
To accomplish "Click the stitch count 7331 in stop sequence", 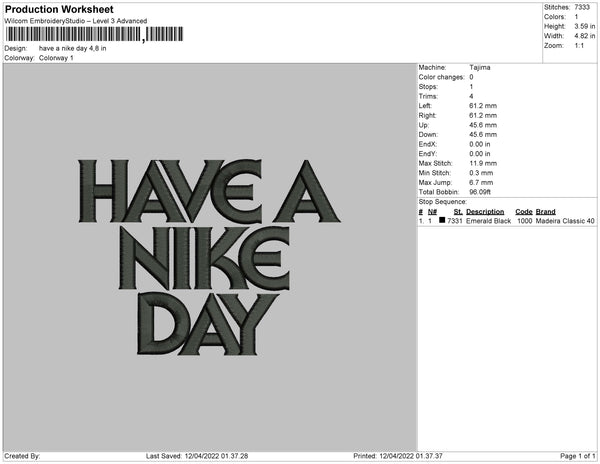I will pyautogui.click(x=455, y=221).
